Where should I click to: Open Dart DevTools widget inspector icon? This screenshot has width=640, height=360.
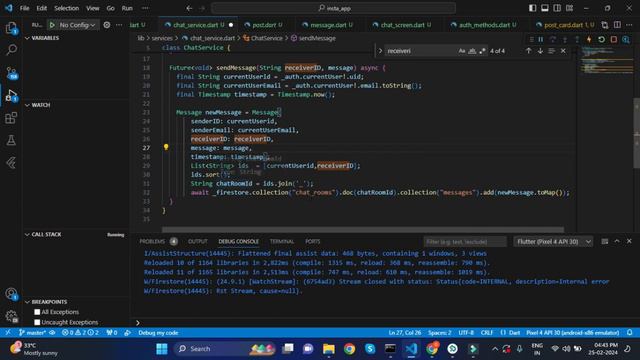[626, 39]
